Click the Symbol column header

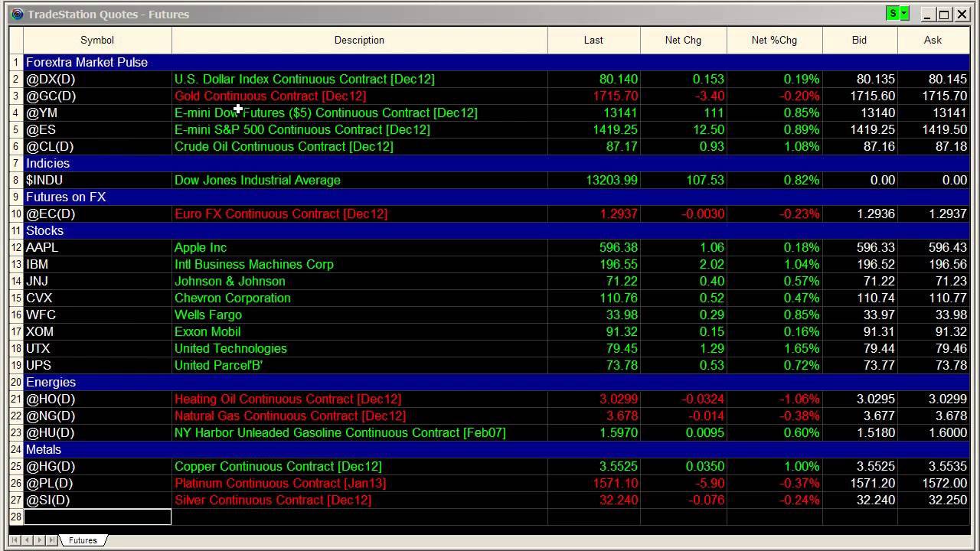[97, 40]
